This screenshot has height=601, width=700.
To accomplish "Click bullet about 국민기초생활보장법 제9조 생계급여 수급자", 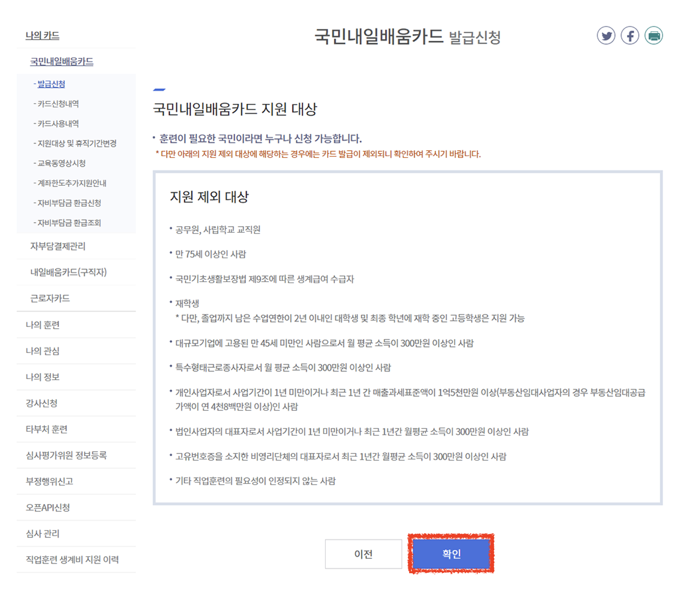I will (264, 279).
